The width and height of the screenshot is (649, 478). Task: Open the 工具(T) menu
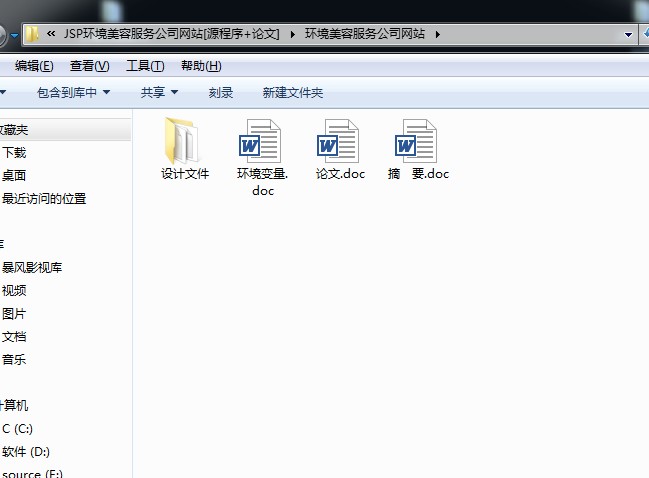(x=145, y=66)
